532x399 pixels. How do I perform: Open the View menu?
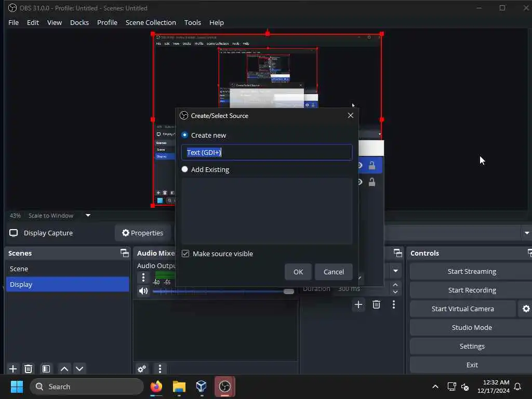[54, 22]
